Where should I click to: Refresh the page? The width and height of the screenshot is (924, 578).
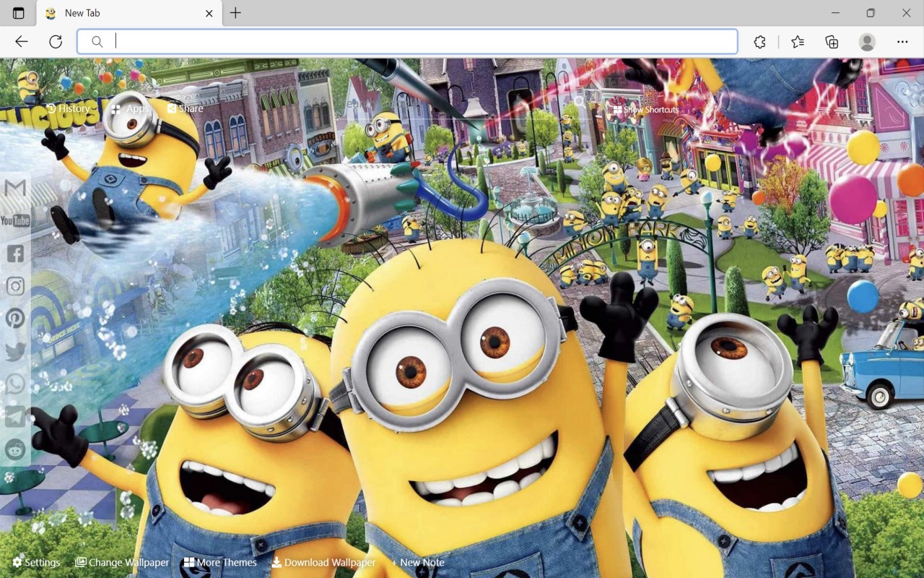56,42
